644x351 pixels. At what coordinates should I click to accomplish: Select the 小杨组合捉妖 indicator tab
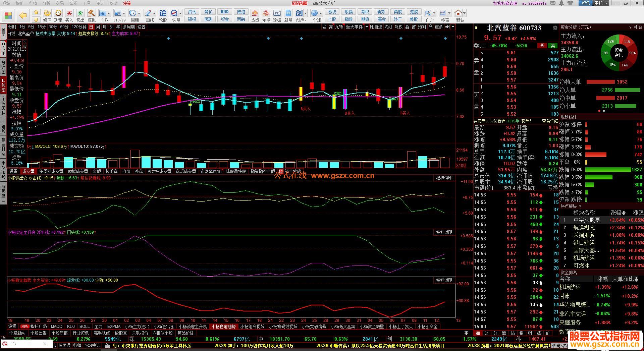[252, 326]
